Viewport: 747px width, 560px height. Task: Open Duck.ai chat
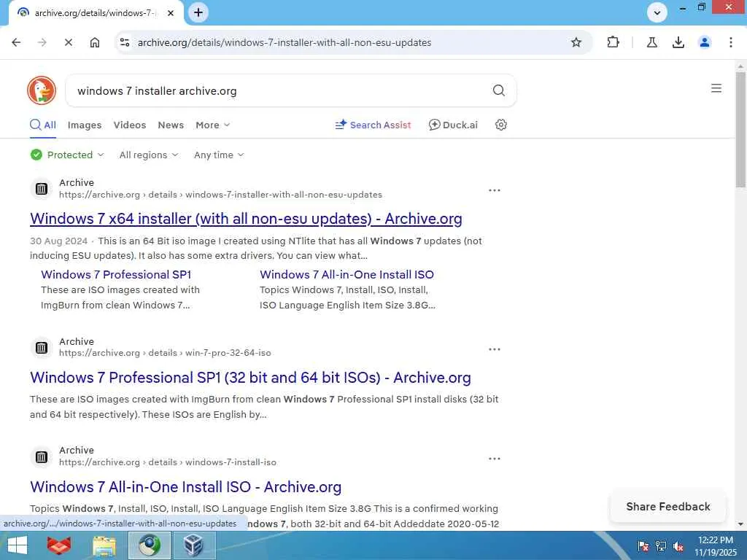[453, 125]
